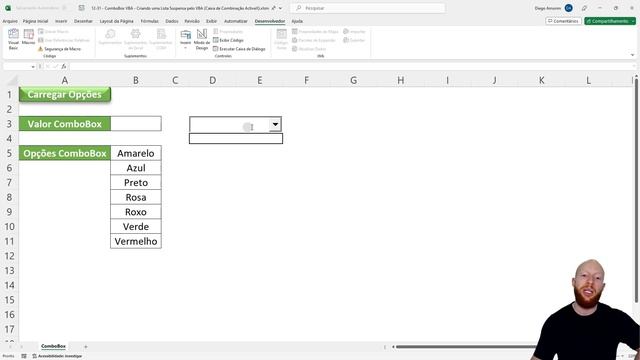
Task: Open the Comentários pane
Action: 563,21
